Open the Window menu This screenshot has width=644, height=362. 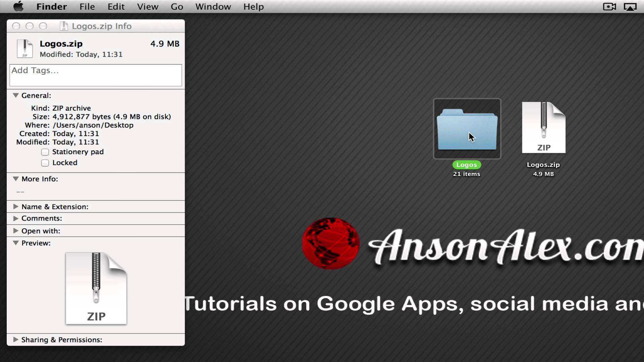[213, 7]
